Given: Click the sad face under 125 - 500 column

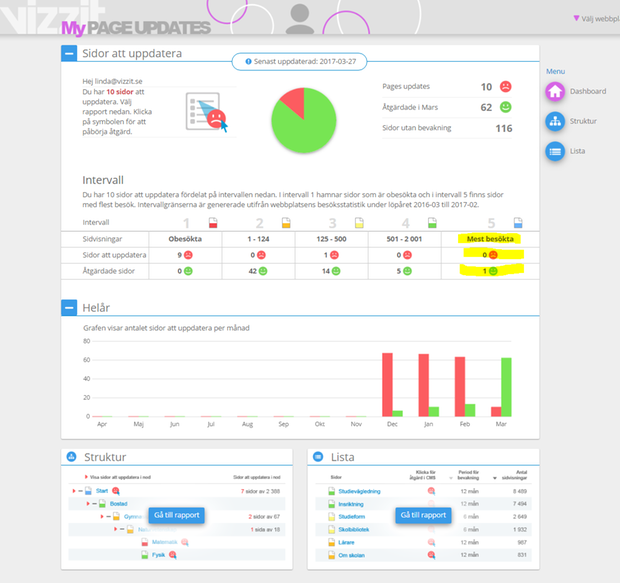Looking at the screenshot, I should click(334, 255).
